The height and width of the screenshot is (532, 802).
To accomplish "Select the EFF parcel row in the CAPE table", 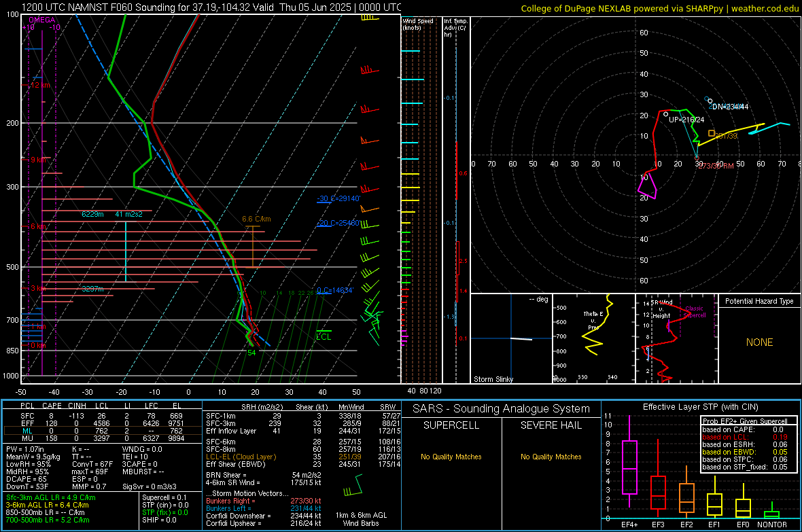I will tap(103, 423).
